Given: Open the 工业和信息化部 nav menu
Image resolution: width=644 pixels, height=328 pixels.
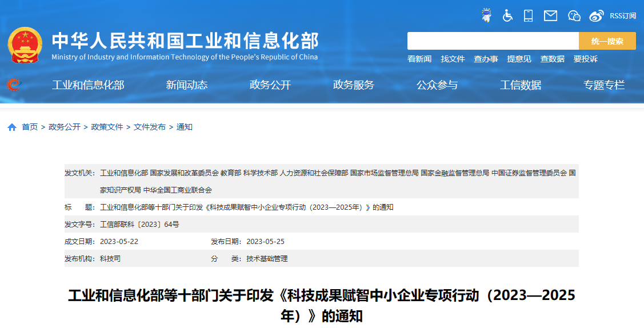Looking at the screenshot, I should (88, 85).
